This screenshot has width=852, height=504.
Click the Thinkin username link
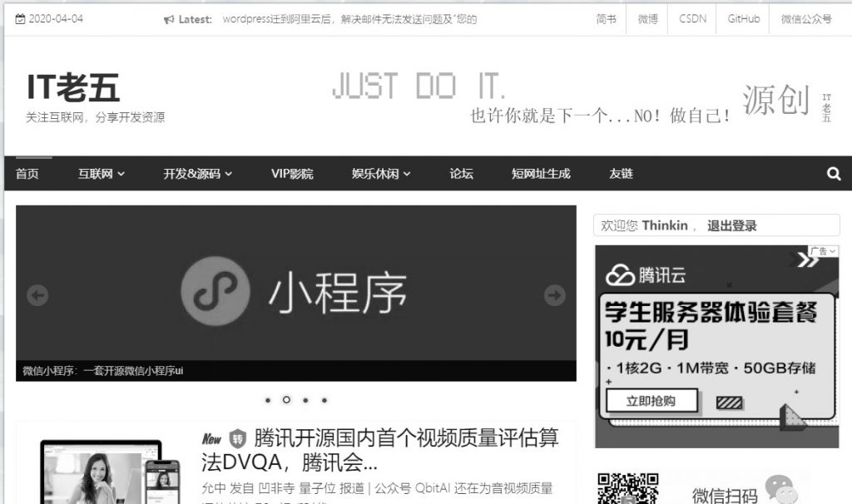(665, 225)
